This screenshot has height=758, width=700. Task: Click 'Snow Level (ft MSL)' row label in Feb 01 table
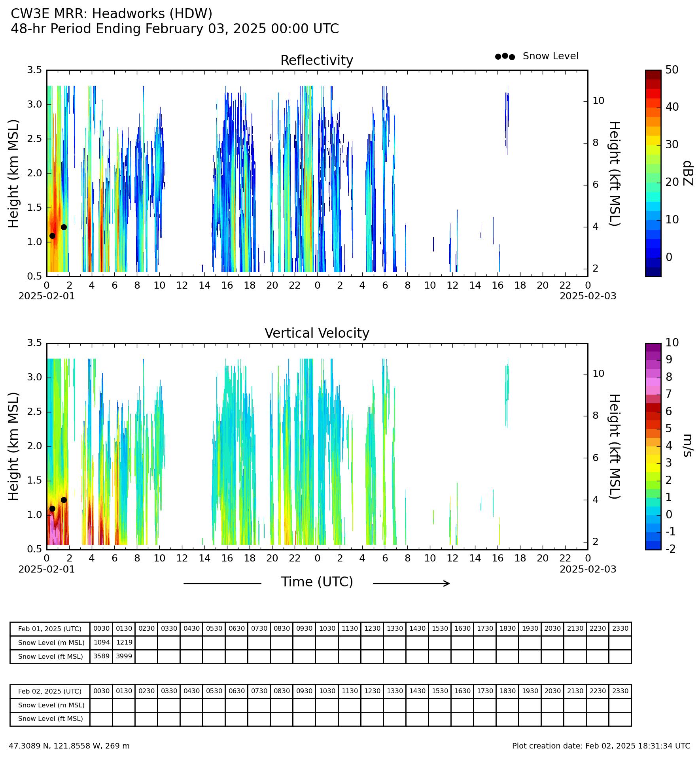click(50, 656)
